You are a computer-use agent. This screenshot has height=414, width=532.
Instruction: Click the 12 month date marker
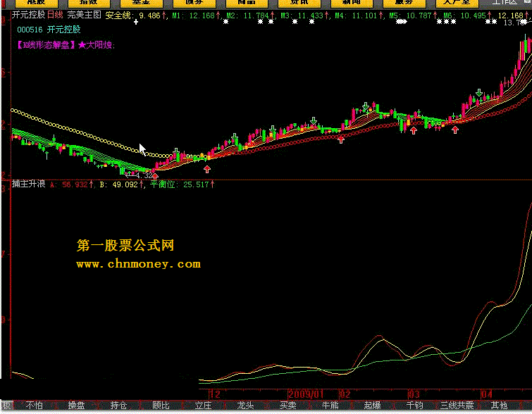[x=215, y=394]
